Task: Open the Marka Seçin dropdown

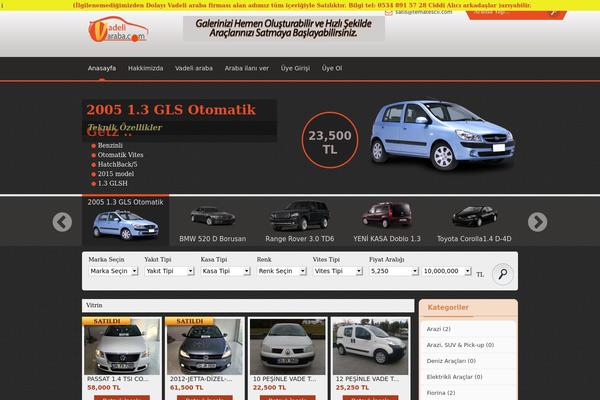Action: click(113, 271)
